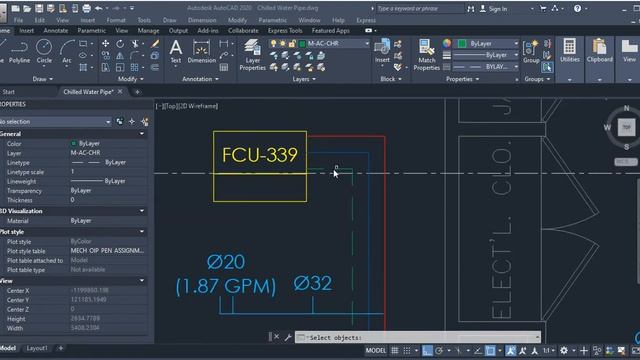Collapse the General section
The width and height of the screenshot is (640, 360).
tap(142, 133)
